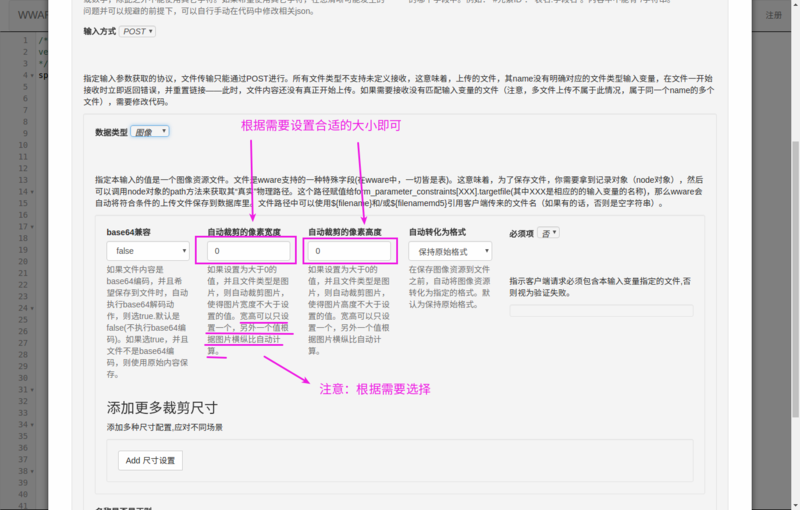The image size is (800, 510).
Task: Click the 输入方式 label
Action: click(99, 32)
